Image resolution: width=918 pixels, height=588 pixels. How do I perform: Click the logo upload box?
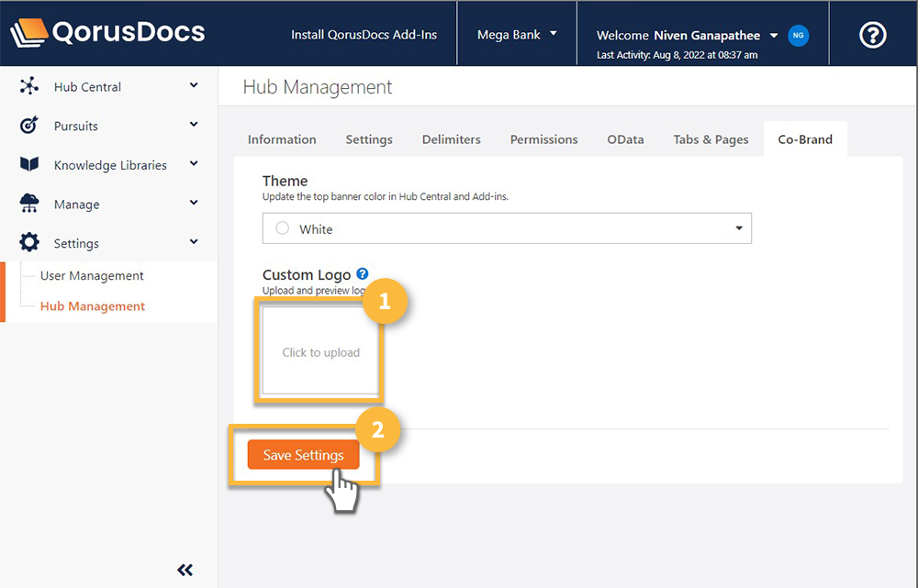(x=320, y=352)
